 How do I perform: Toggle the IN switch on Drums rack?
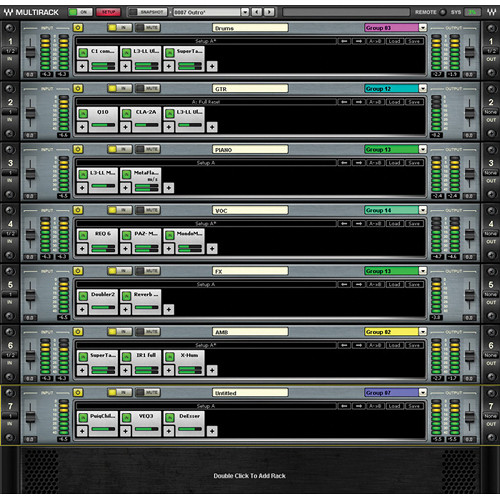pos(120,28)
